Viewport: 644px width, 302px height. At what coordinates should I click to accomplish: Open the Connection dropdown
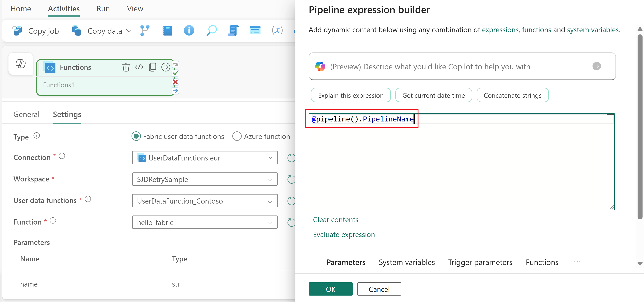point(205,158)
